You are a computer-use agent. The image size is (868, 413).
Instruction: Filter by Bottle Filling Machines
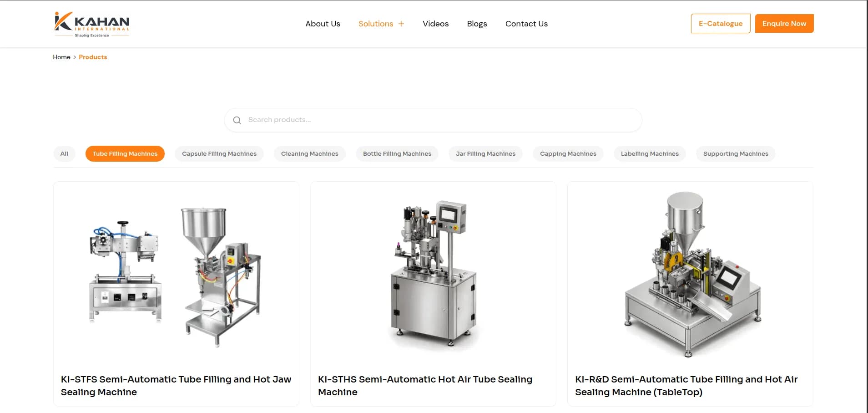click(x=397, y=154)
